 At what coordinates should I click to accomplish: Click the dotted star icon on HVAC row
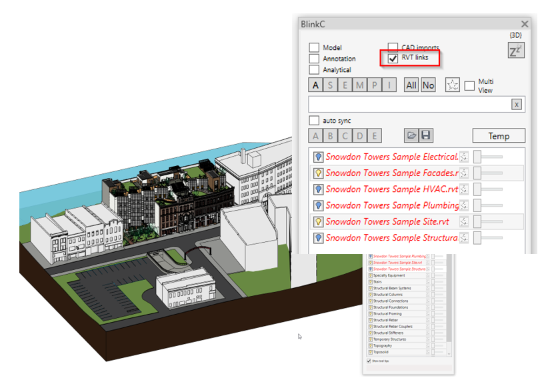tap(463, 189)
